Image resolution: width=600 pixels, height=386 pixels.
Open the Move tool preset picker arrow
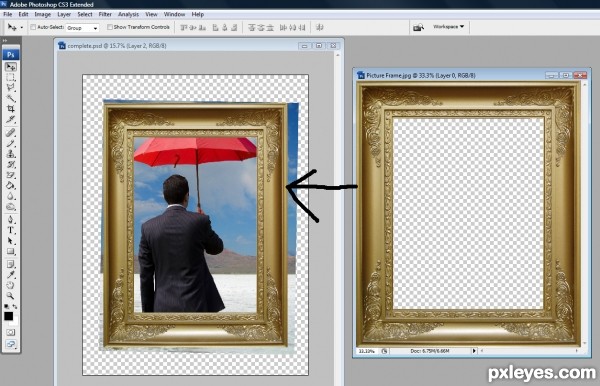22,28
